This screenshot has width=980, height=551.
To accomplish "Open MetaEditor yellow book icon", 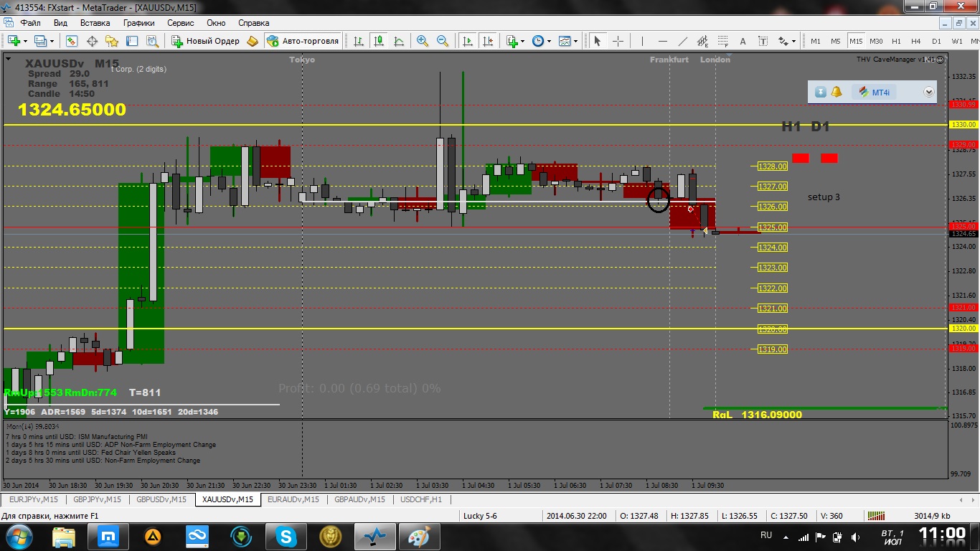I will coord(253,41).
